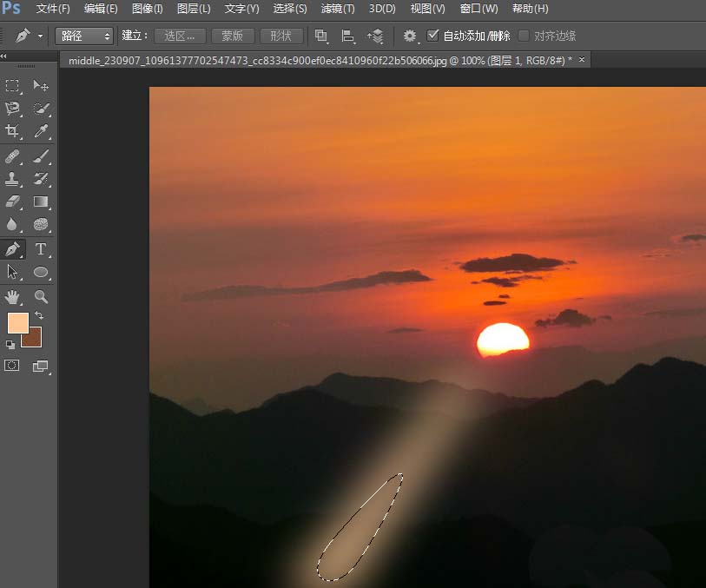Image resolution: width=706 pixels, height=588 pixels.
Task: Open the 图层 menu
Action: [x=193, y=10]
